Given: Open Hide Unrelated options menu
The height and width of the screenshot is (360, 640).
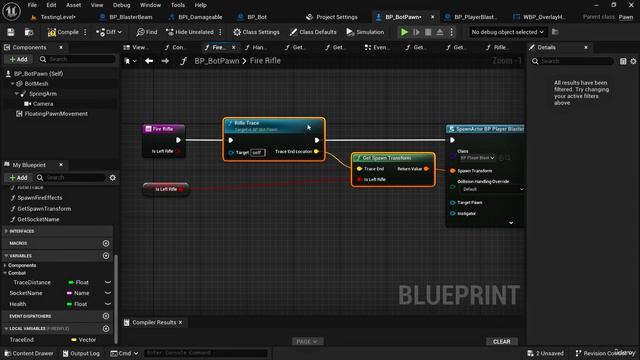Looking at the screenshot, I should point(220,32).
